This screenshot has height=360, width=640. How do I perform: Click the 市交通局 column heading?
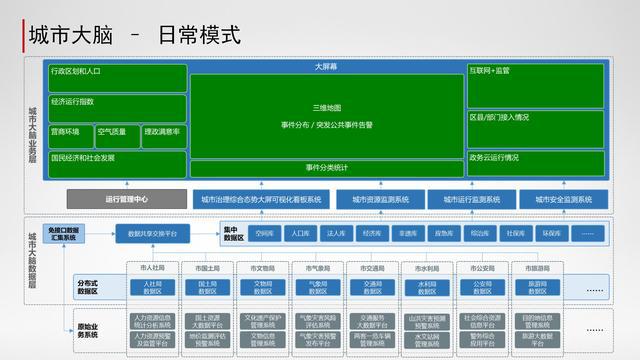click(x=372, y=268)
